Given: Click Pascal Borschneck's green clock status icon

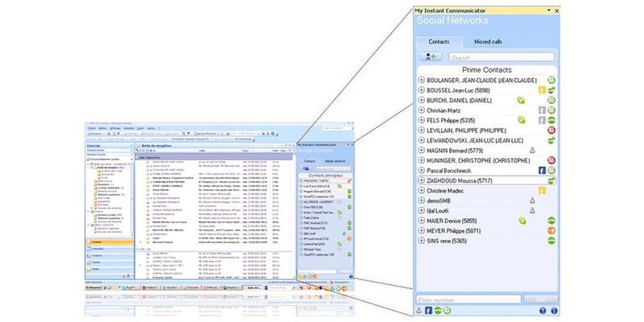Looking at the screenshot, I should click(551, 171).
